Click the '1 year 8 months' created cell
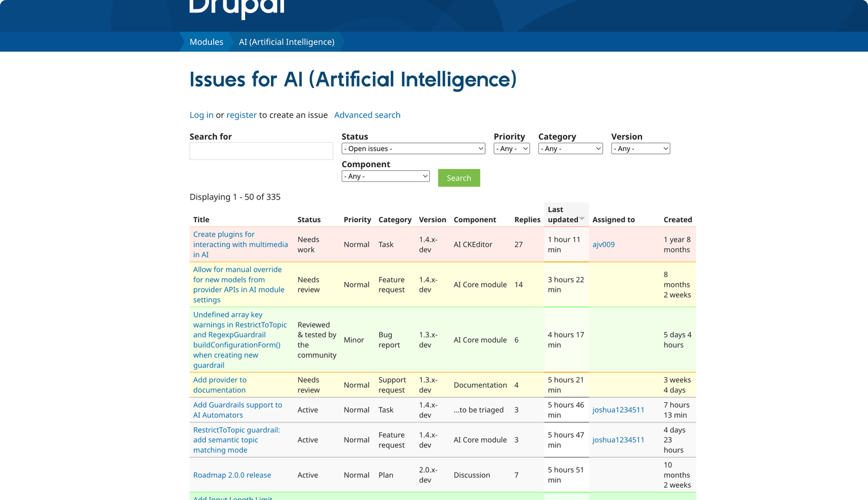868x500 pixels. coord(677,245)
